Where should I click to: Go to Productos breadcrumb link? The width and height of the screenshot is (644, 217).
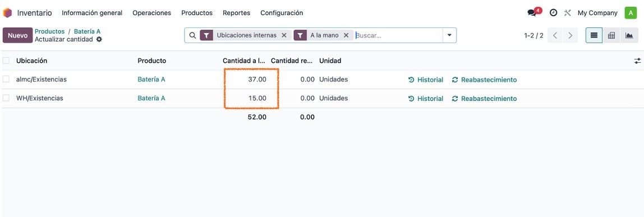click(50, 31)
